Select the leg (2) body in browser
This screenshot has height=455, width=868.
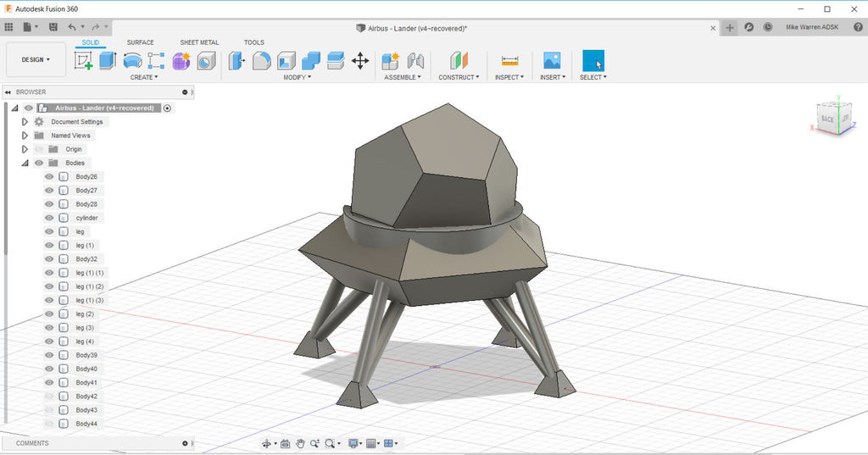(85, 314)
